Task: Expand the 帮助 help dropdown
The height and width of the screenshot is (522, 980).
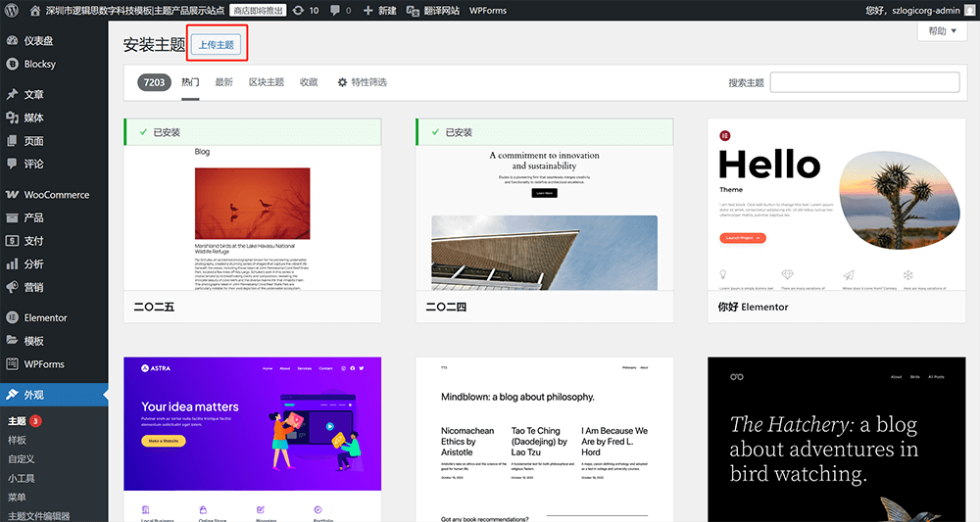Action: tap(942, 31)
